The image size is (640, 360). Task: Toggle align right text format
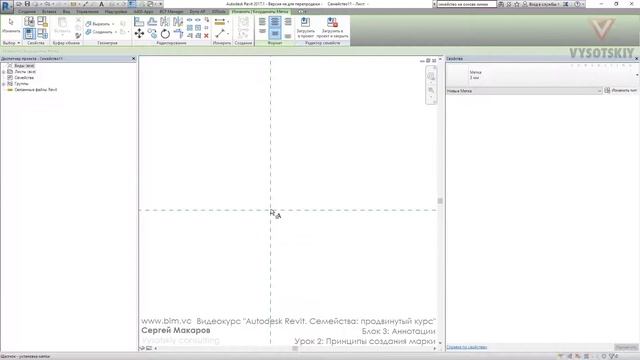[x=288, y=21]
